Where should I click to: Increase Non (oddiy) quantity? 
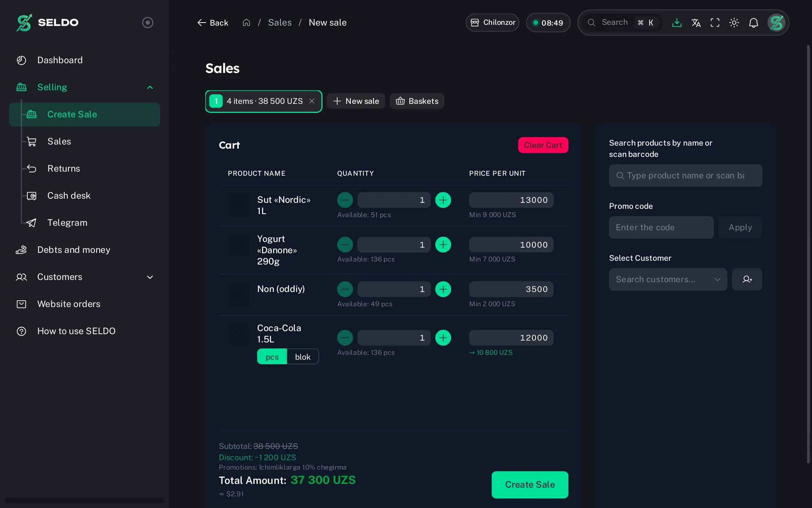[x=443, y=289]
